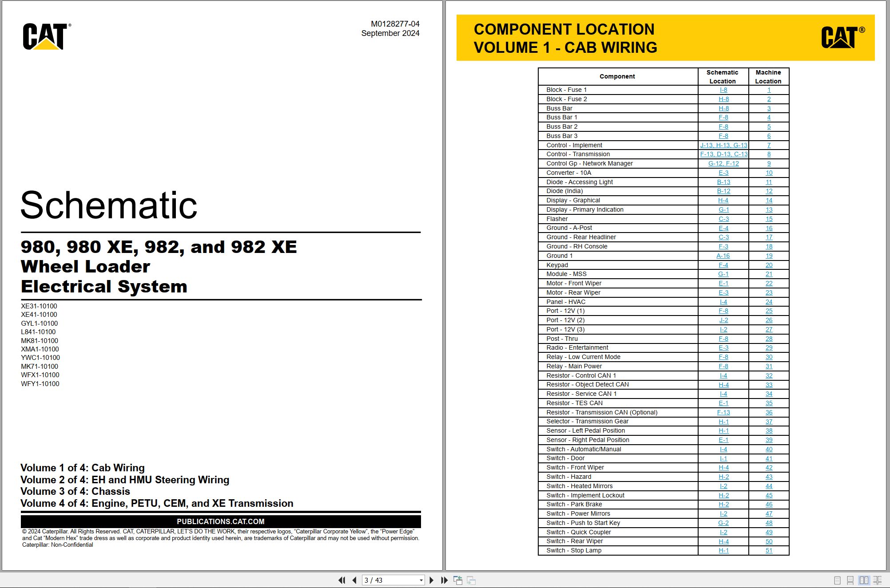Click machine location 37 for Selector - Transmission Gear
This screenshot has height=588, width=890.
[x=769, y=422]
